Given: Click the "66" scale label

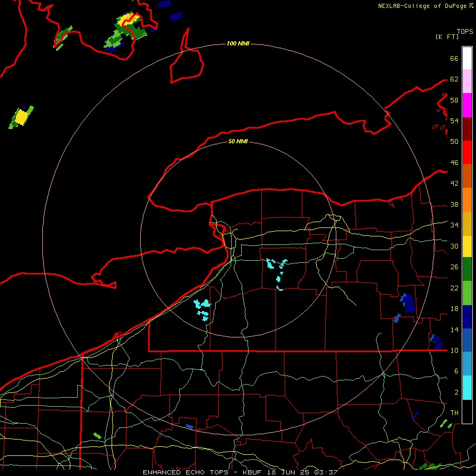Looking at the screenshot, I should click(x=454, y=59).
